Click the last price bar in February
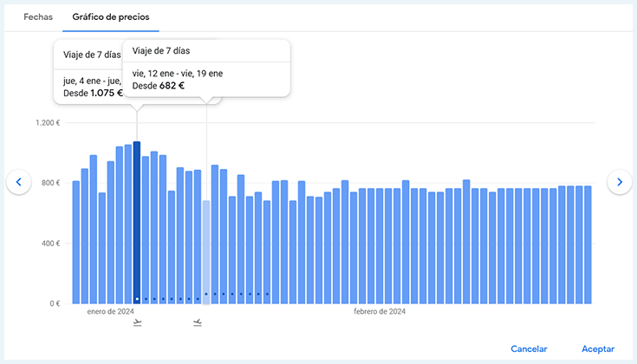Screen dimensions: 637x364 [588, 245]
